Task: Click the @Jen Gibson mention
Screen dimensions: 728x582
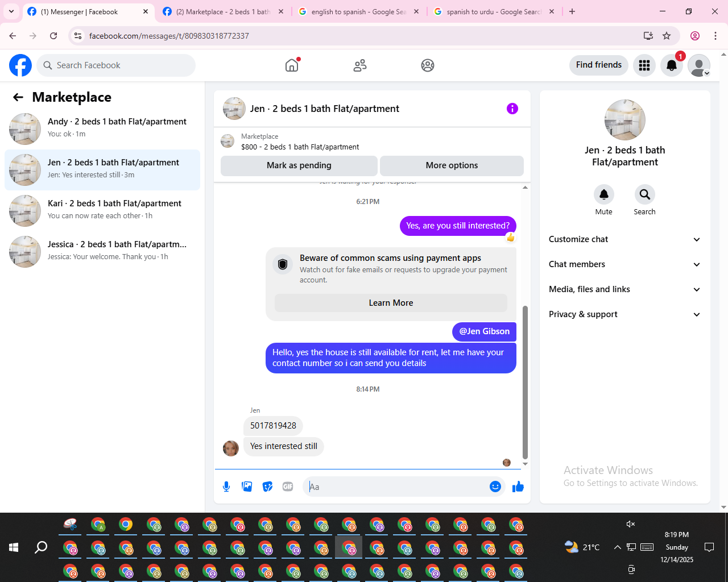Action: tap(485, 331)
